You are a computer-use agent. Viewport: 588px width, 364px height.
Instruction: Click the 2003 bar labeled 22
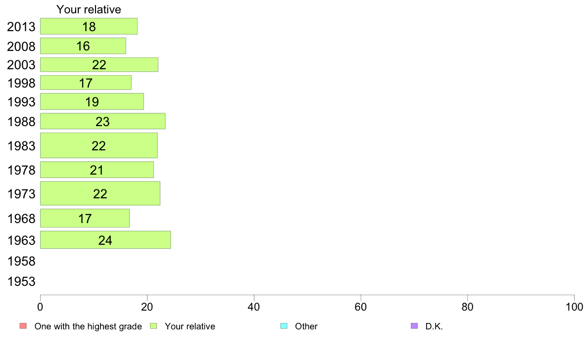[99, 64]
